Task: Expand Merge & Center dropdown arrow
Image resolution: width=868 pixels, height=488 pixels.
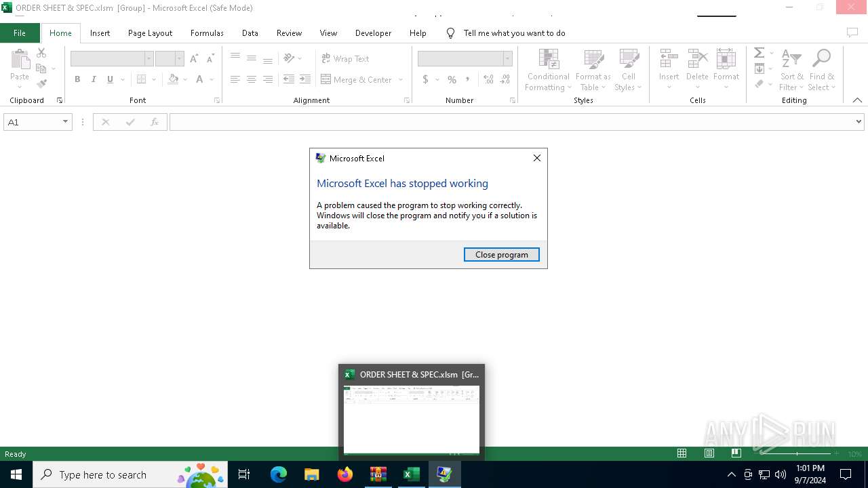Action: [x=401, y=79]
